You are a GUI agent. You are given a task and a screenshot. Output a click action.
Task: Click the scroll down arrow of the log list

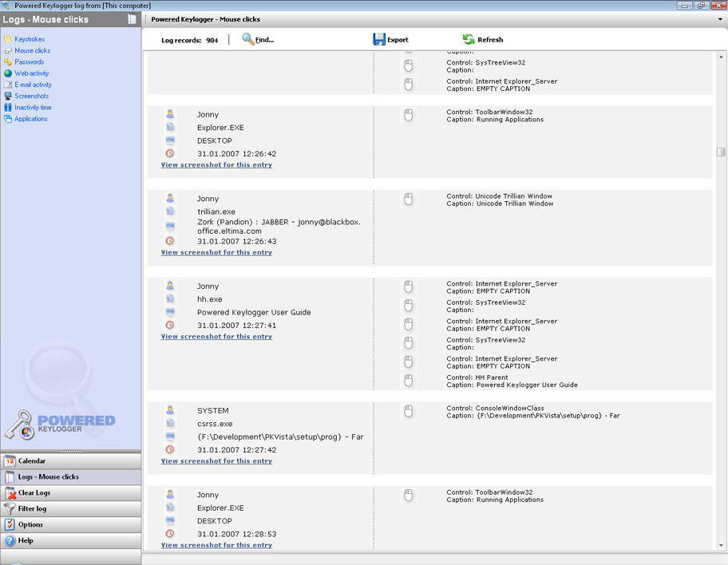point(721,545)
